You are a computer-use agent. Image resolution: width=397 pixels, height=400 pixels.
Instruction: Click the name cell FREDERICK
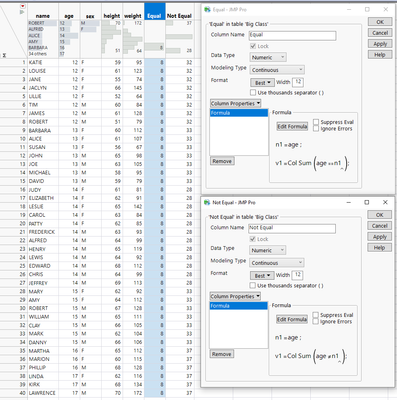[x=43, y=232]
